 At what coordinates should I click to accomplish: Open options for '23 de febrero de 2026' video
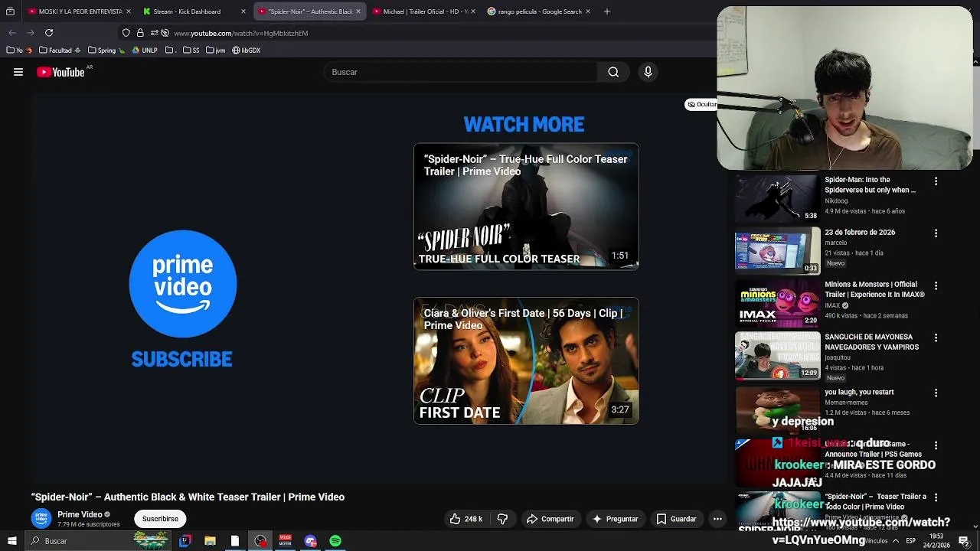[x=936, y=233]
